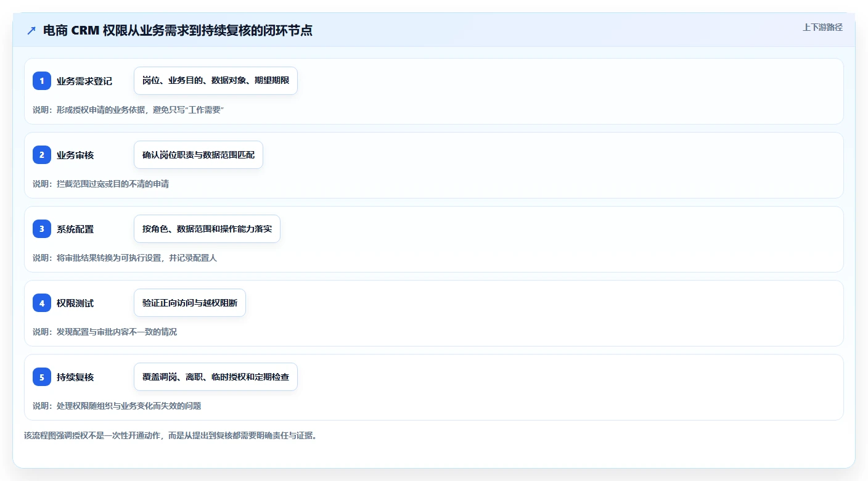Click the 确认岗位职责与数据范围匹配 chip
The width and height of the screenshot is (868, 481).
(x=199, y=155)
